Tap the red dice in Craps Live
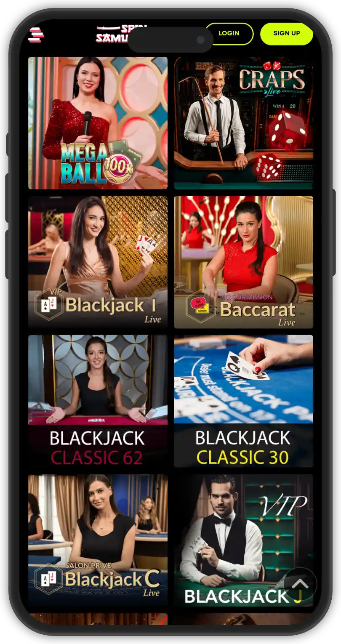The image size is (341, 644). pyautogui.click(x=288, y=130)
